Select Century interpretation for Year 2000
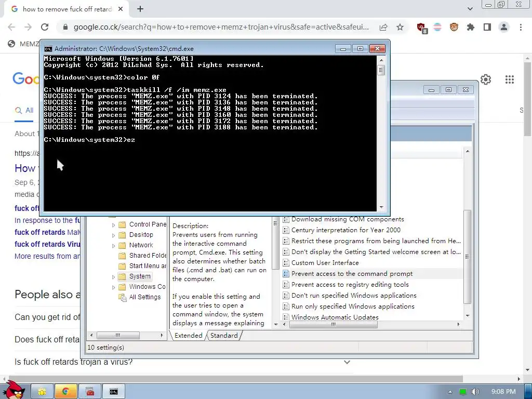 (345, 230)
